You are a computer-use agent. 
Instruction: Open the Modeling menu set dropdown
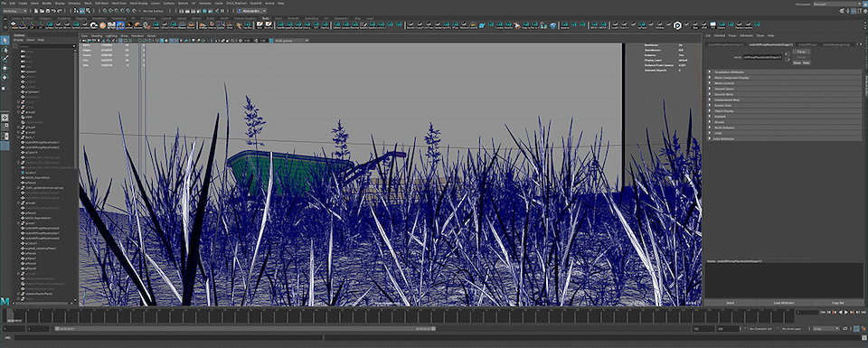(15, 11)
